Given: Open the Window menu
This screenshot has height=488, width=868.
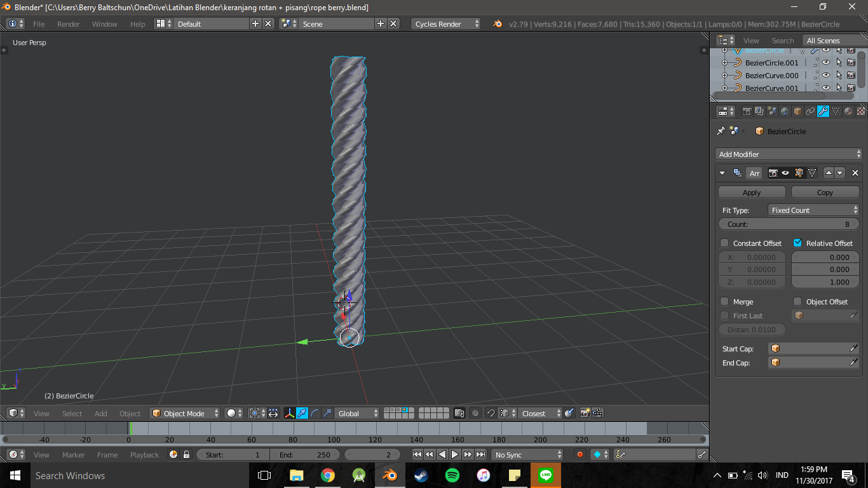Looking at the screenshot, I should point(105,24).
